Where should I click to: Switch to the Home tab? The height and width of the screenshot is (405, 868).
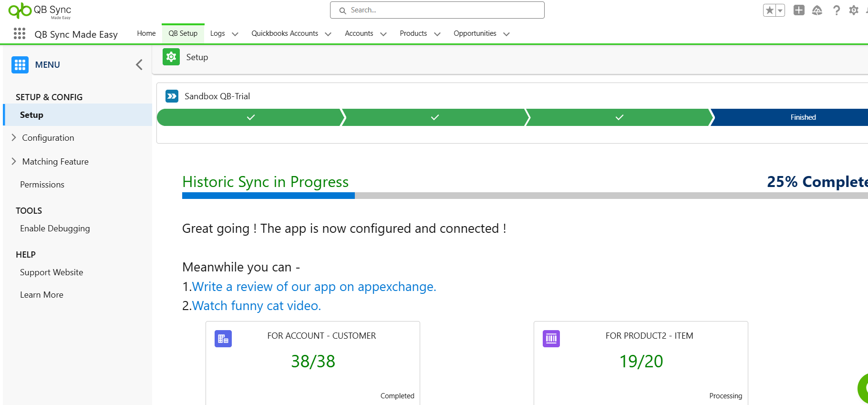(146, 33)
